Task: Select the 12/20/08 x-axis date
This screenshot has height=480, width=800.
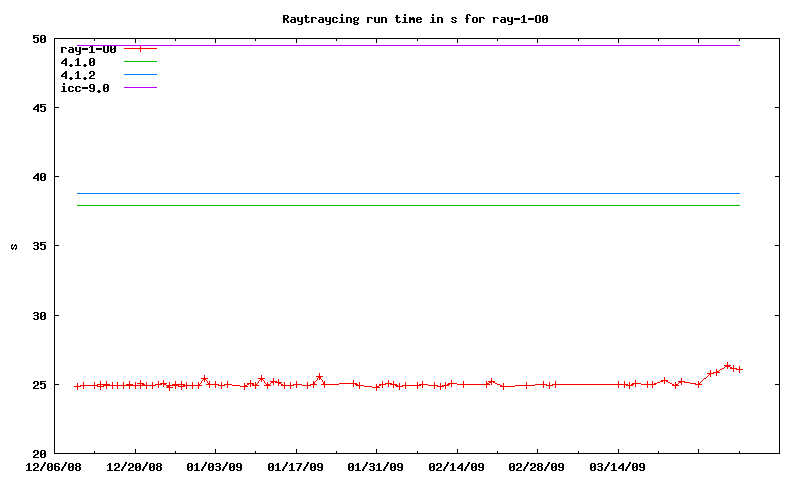Action: (x=135, y=466)
